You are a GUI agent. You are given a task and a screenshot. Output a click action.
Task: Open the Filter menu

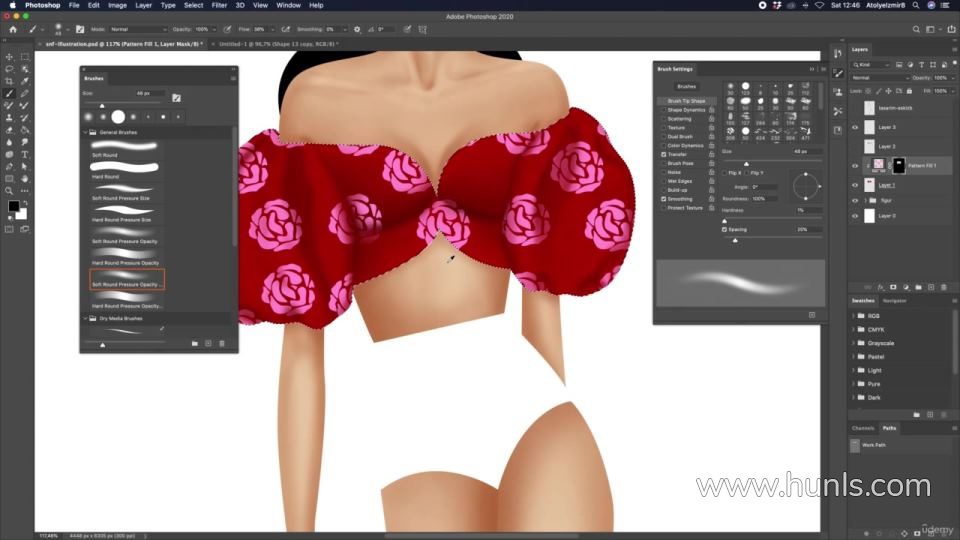tap(219, 5)
